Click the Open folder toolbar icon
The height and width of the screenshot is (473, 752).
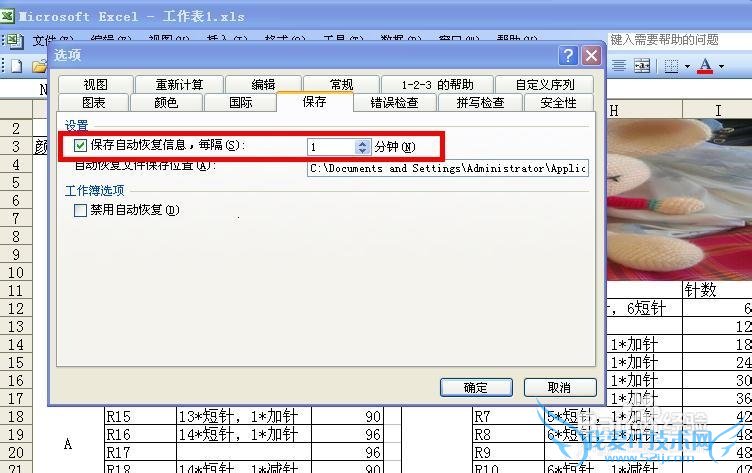coord(40,66)
